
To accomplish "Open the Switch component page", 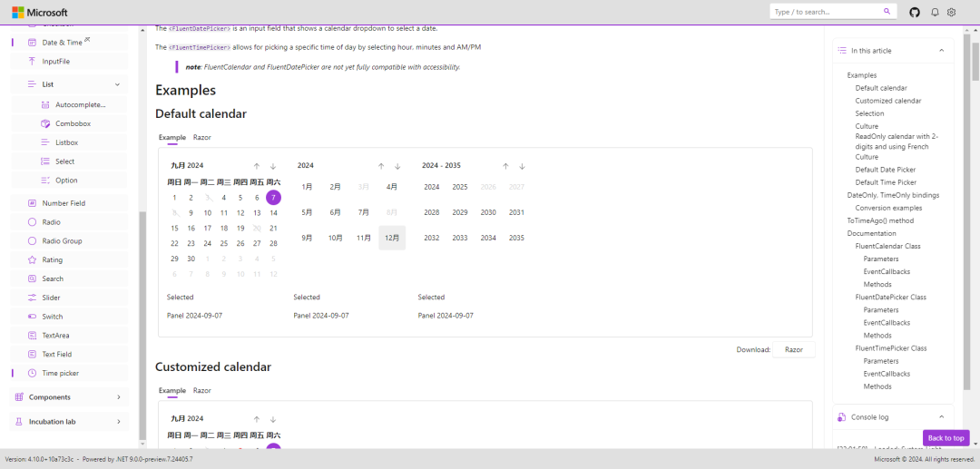I will tap(53, 317).
